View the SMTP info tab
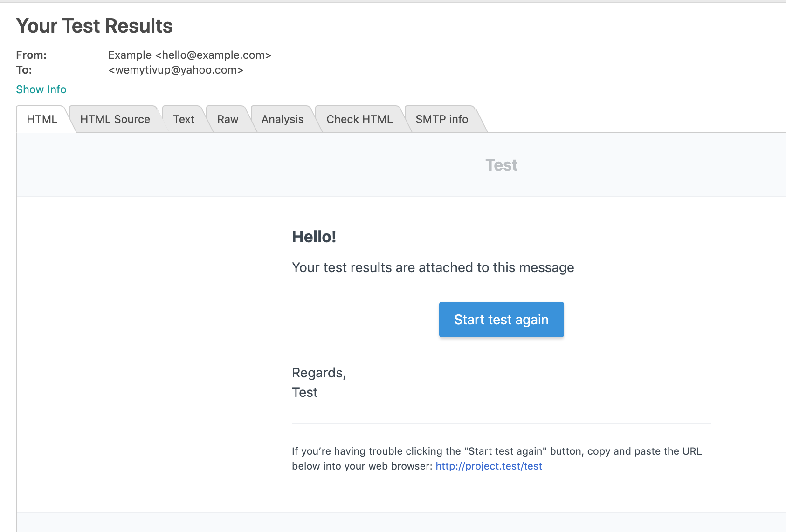Image resolution: width=786 pixels, height=532 pixels. 441,119
